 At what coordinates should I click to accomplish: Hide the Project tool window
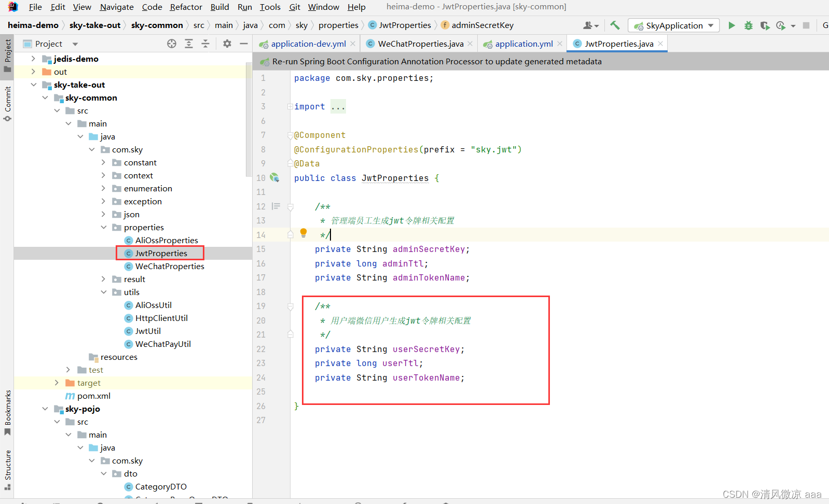[244, 44]
